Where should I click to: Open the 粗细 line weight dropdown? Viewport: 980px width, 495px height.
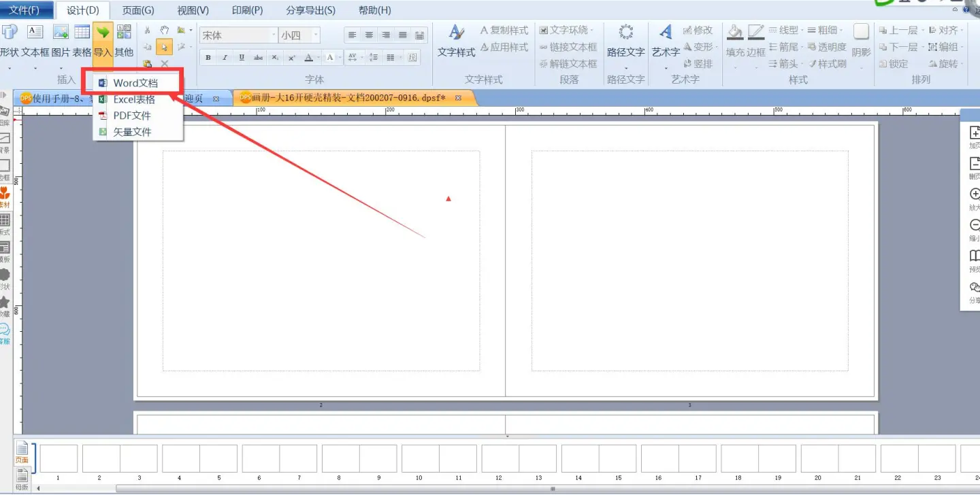[826, 31]
